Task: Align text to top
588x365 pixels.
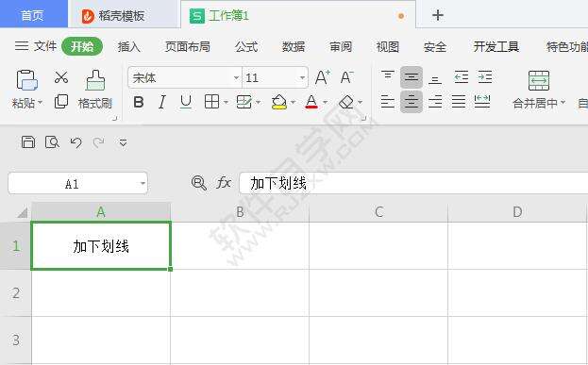Action: (x=387, y=76)
